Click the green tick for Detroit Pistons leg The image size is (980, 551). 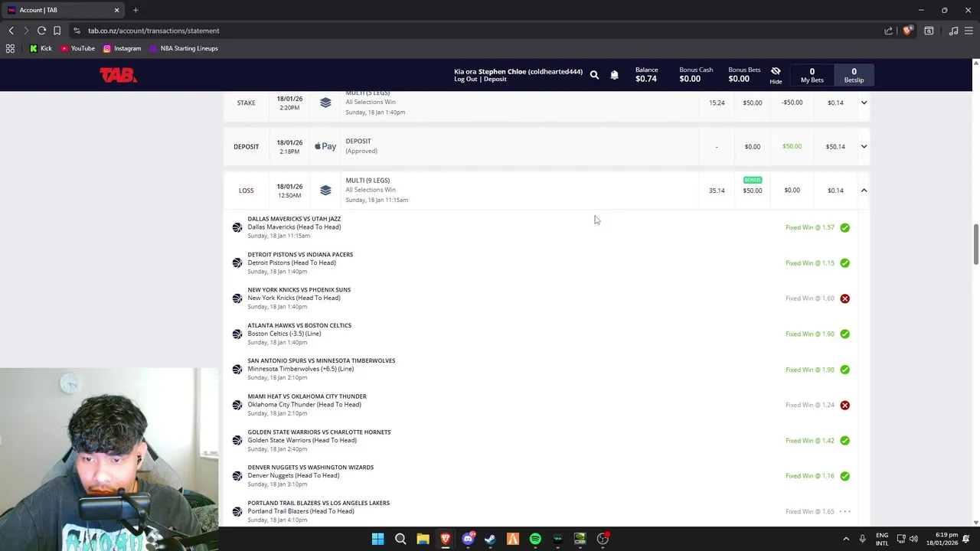coord(844,263)
